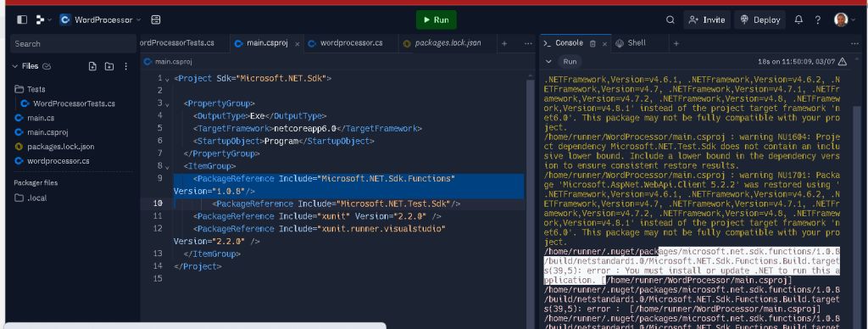Open the search magnifier in the header
The image size is (868, 329).
pos(670,20)
